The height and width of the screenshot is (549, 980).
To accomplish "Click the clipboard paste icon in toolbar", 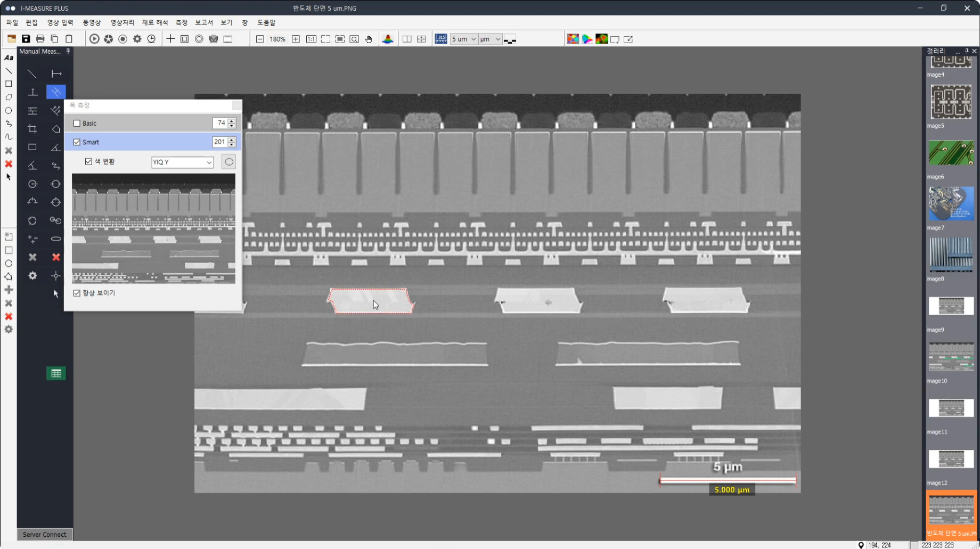I will pyautogui.click(x=69, y=39).
